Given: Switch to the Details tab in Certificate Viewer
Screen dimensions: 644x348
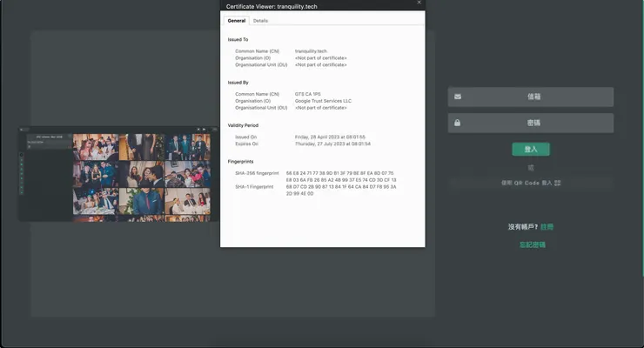Looking at the screenshot, I should 260,21.
